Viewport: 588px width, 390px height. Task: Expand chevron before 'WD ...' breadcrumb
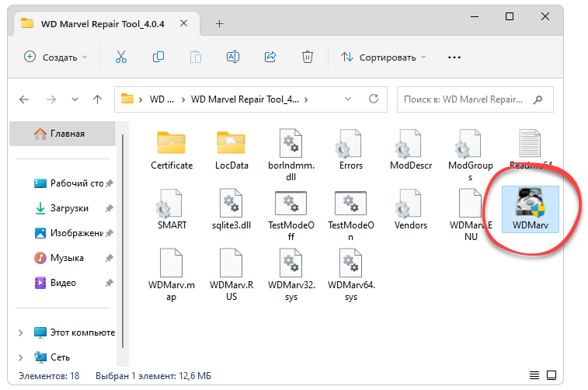141,99
